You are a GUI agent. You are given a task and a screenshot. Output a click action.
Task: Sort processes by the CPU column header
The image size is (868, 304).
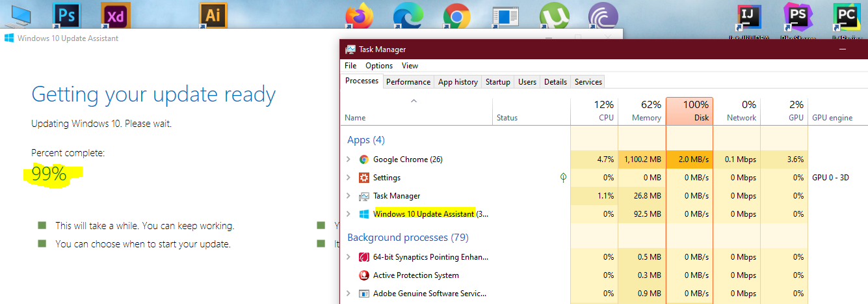594,111
